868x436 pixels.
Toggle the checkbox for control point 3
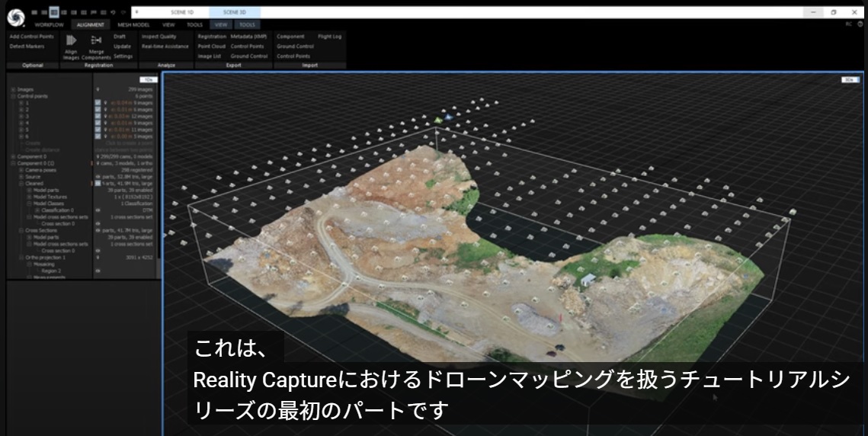[98, 116]
